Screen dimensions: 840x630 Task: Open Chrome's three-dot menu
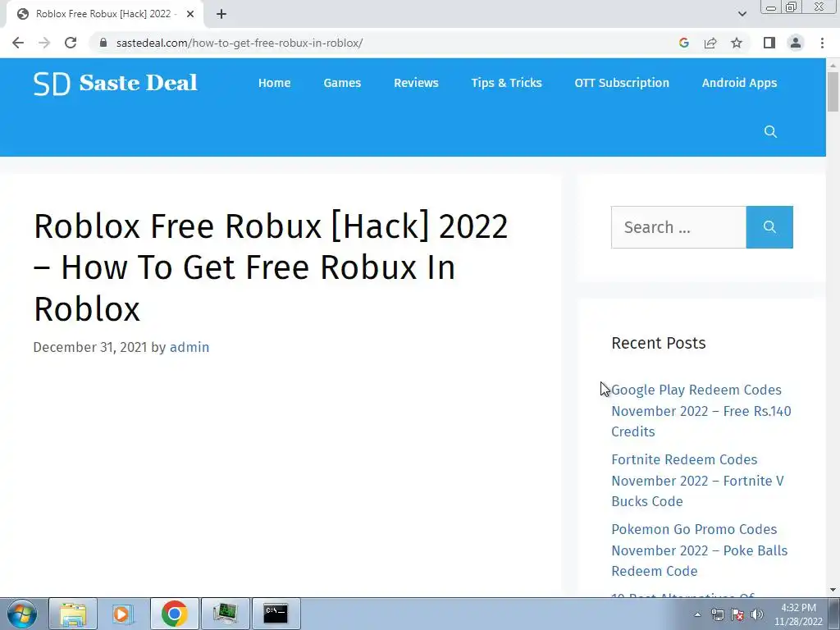[x=822, y=43]
